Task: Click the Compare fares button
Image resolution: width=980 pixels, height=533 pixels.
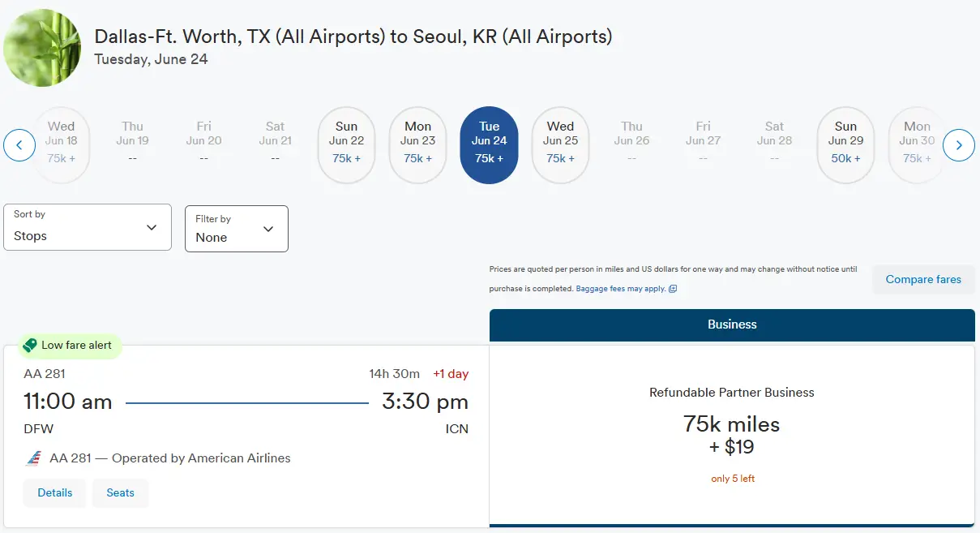Action: click(x=922, y=279)
